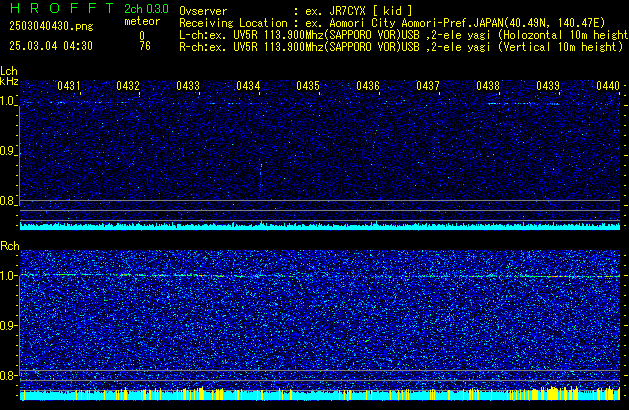629x410 pixels.
Task: Click the 0439 time marker
Action: 548,85
